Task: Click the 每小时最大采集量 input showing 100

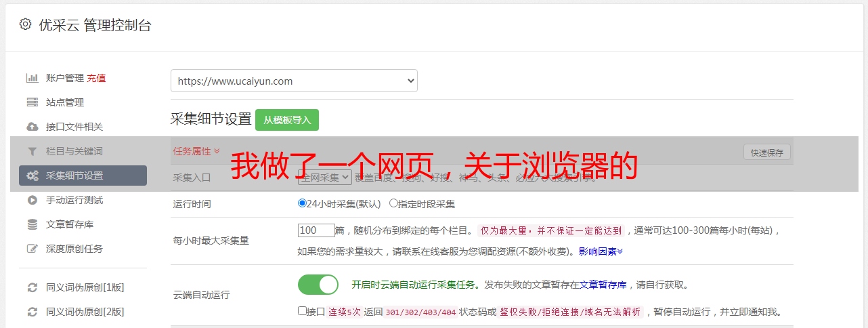Action: [316, 230]
